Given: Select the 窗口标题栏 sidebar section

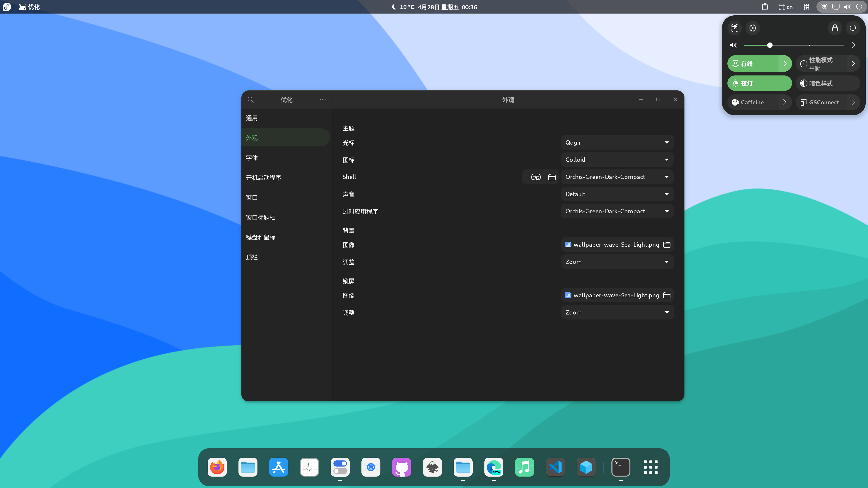Looking at the screenshot, I should pyautogui.click(x=260, y=217).
